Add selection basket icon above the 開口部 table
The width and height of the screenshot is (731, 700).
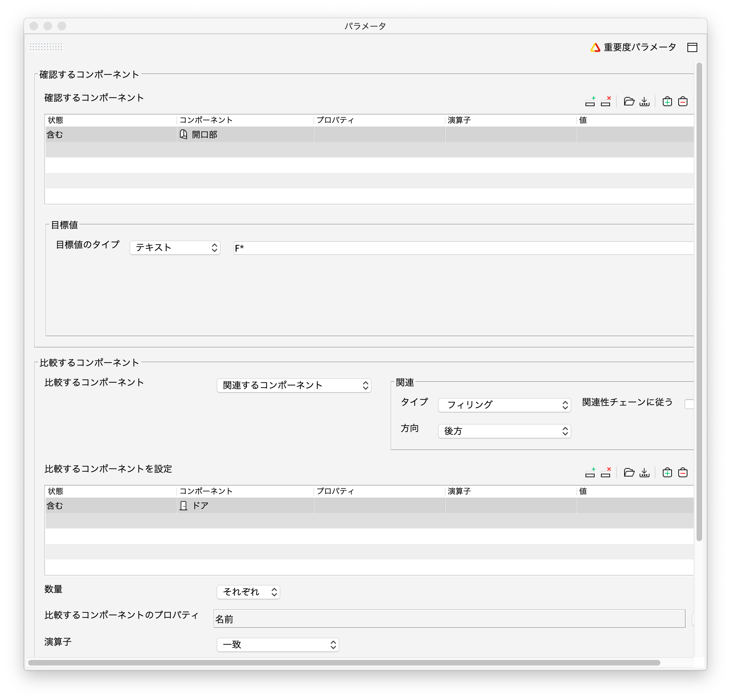point(667,102)
